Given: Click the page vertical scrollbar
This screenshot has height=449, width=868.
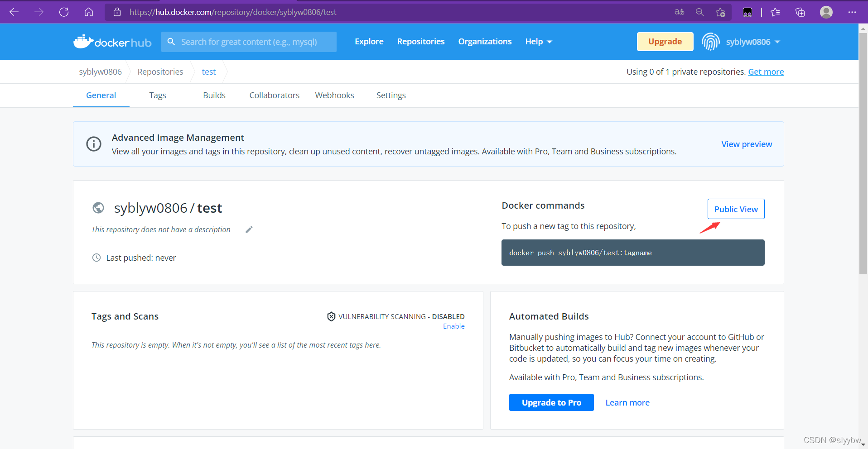Looking at the screenshot, I should pos(863,153).
